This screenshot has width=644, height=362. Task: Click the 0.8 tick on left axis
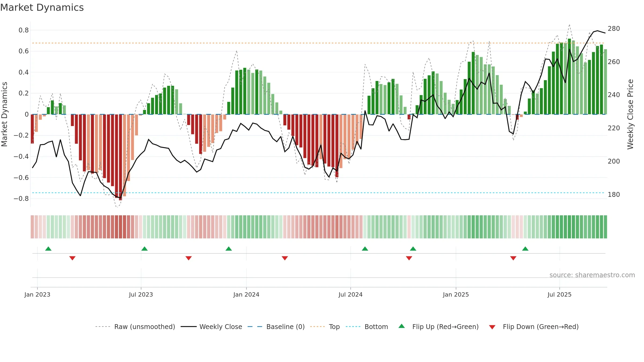24,30
